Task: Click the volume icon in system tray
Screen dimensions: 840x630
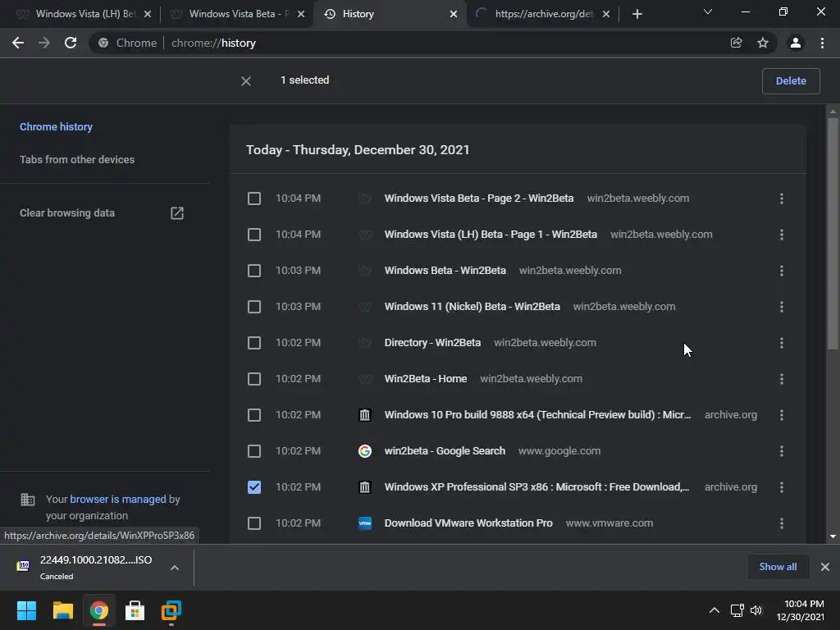Action: (x=756, y=610)
